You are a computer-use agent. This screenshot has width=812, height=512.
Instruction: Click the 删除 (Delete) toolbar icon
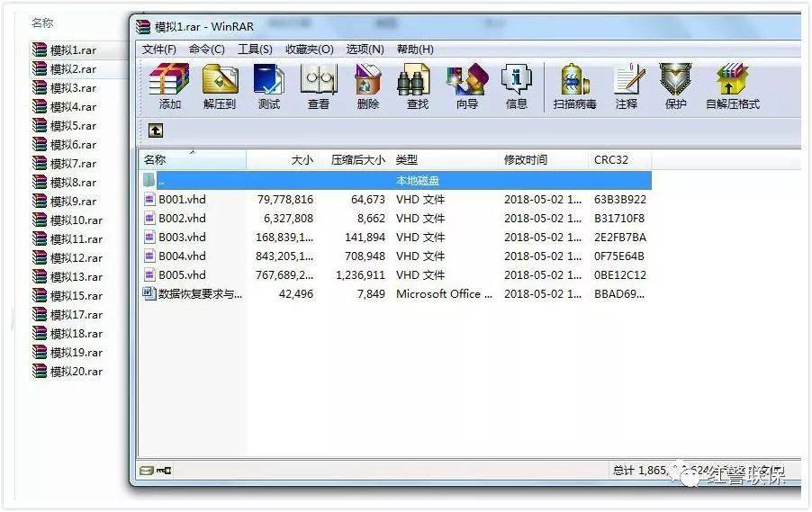coord(367,86)
